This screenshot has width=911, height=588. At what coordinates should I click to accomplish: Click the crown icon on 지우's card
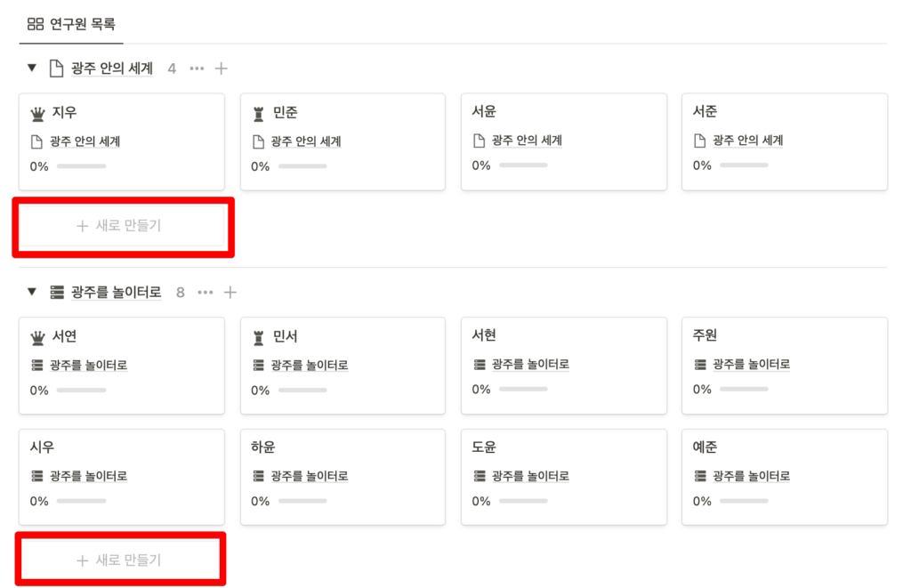[x=37, y=114]
